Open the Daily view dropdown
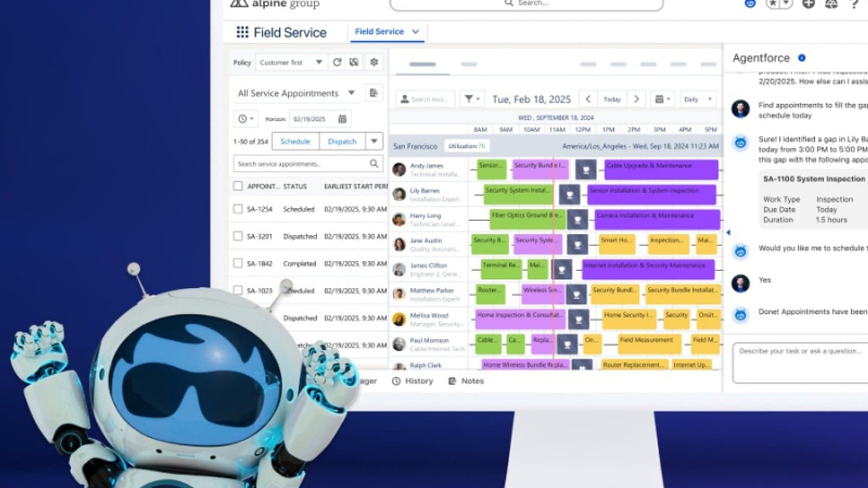Screen dimensions: 868x488 pyautogui.click(x=698, y=99)
